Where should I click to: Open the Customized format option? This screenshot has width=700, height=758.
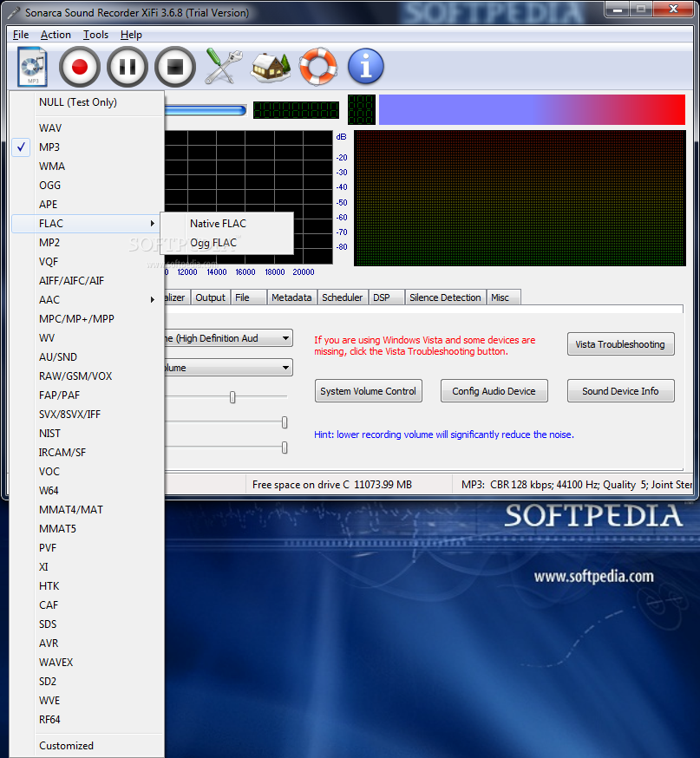pos(87,746)
